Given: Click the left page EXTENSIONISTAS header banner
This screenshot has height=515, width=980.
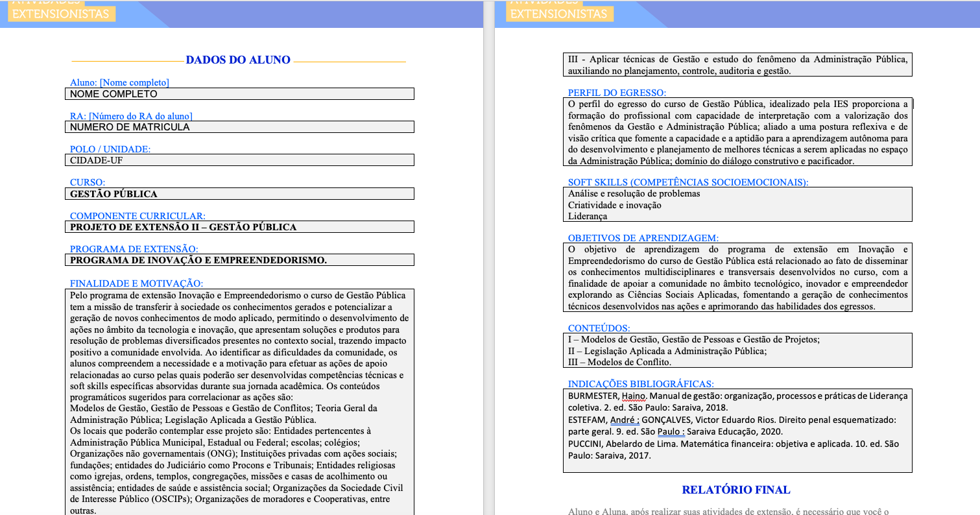Looking at the screenshot, I should 61,14.
